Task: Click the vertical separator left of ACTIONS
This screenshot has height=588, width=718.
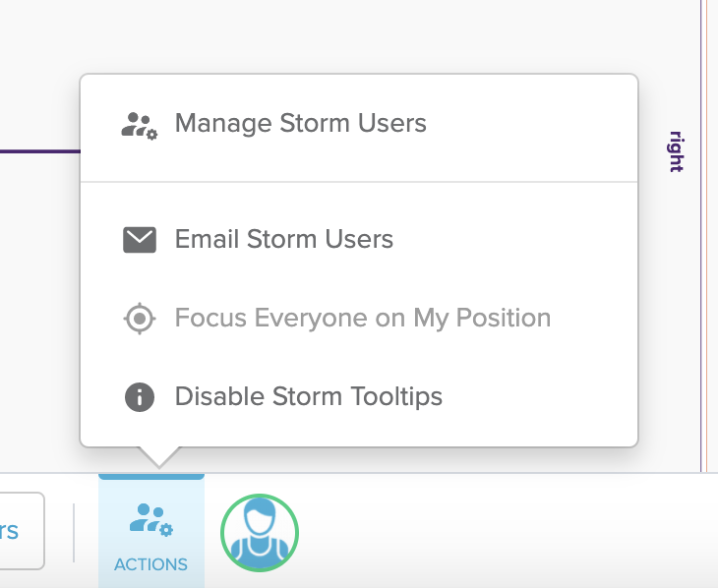Action: 74,533
